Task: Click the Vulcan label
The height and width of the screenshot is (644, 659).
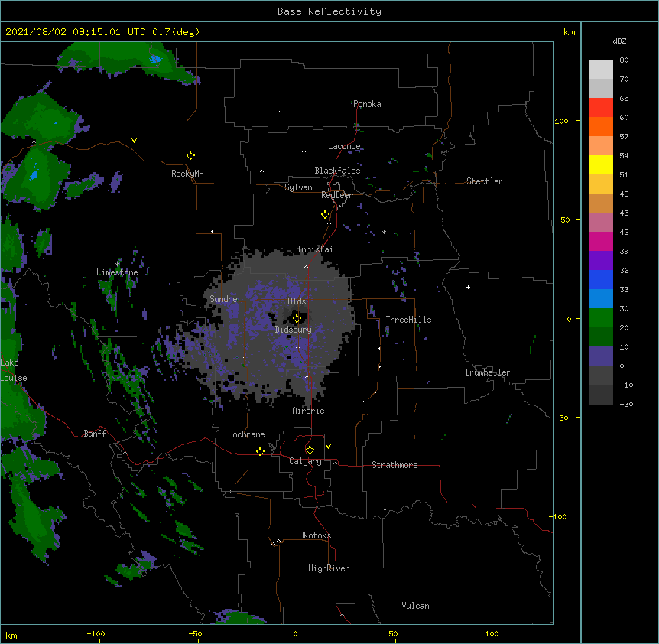Action: pos(415,606)
